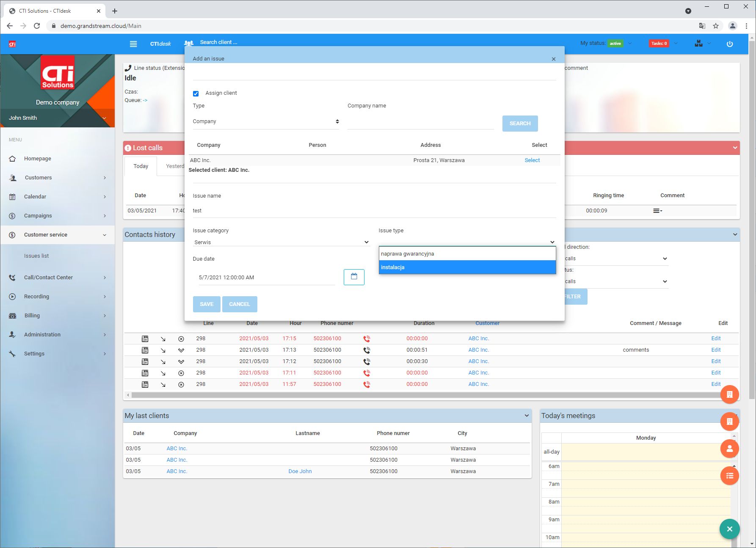This screenshot has height=548, width=756.
Task: Click orange person floating action button
Action: (729, 449)
